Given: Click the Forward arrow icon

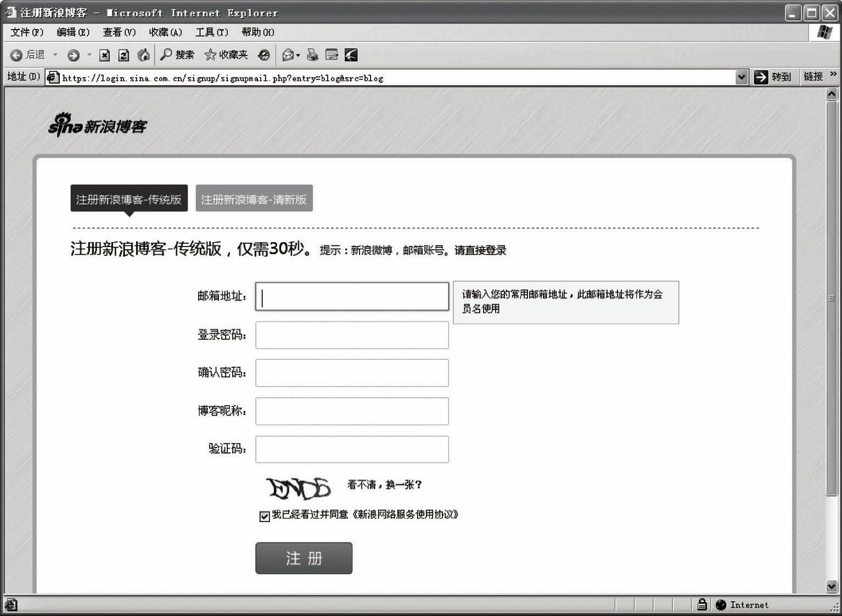Looking at the screenshot, I should click(x=74, y=55).
